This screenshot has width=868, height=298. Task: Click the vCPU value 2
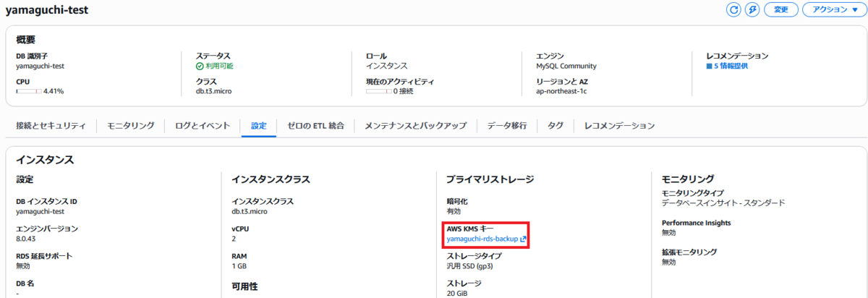click(x=234, y=239)
